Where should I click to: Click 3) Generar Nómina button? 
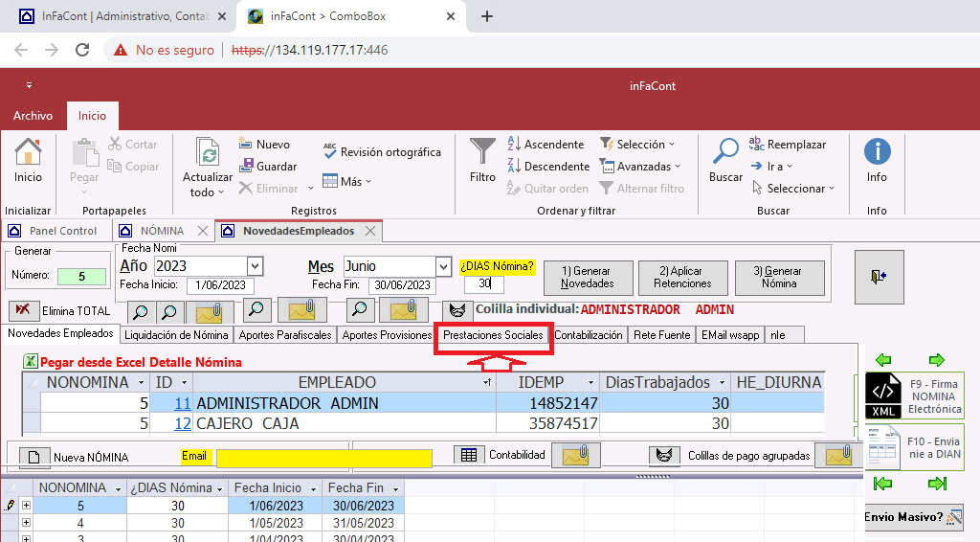[x=779, y=278]
